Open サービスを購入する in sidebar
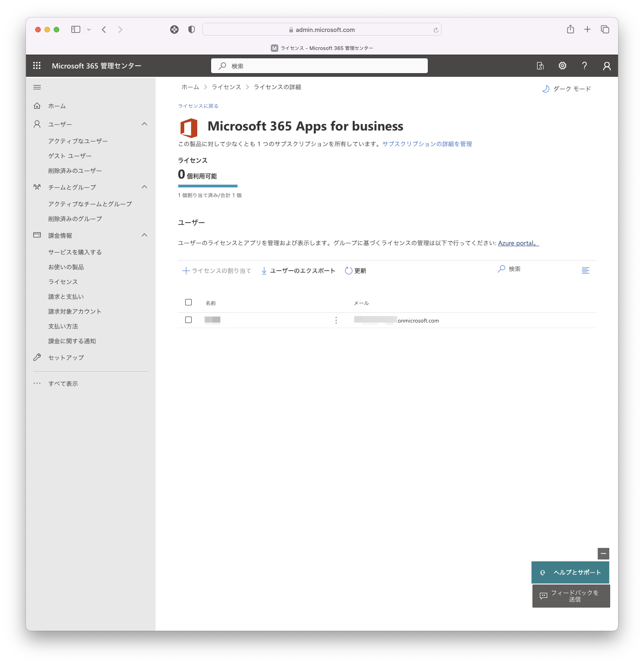This screenshot has height=665, width=644. point(75,252)
